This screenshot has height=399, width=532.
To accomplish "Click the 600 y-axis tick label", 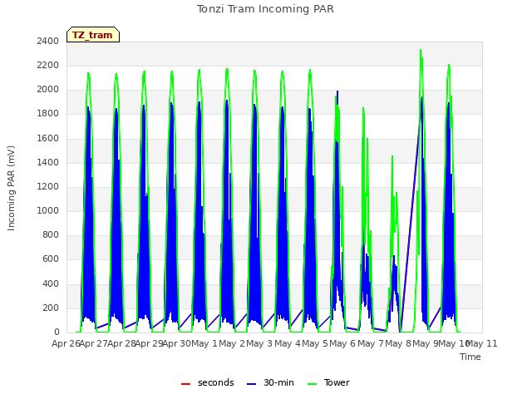I will click(x=51, y=259).
